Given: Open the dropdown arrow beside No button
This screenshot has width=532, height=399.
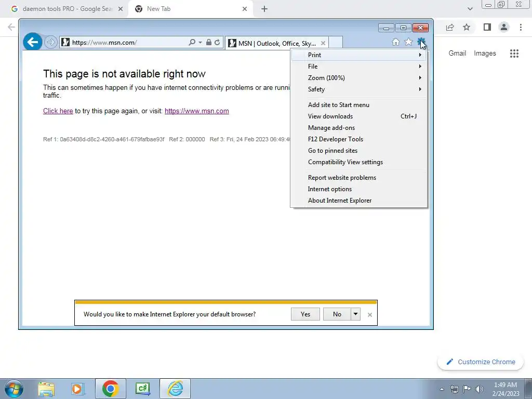Looking at the screenshot, I should point(355,314).
